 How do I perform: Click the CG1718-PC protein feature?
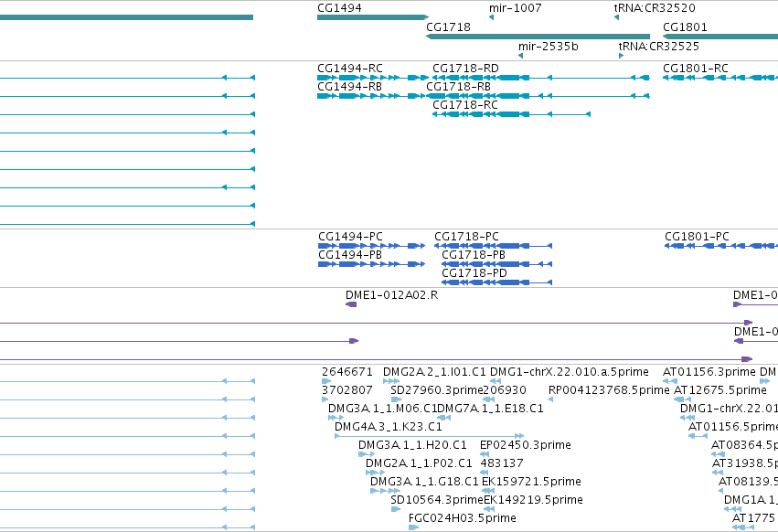click(493, 246)
